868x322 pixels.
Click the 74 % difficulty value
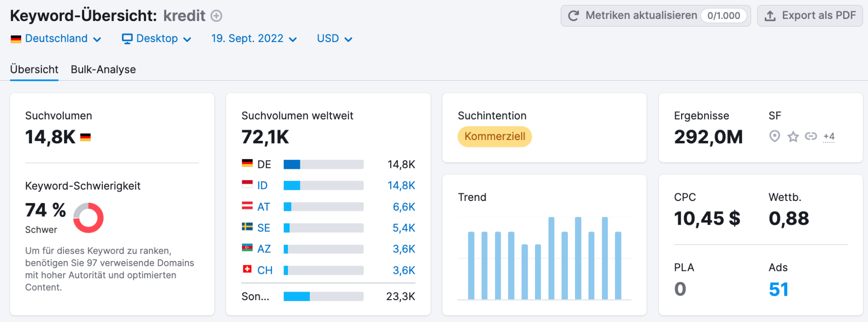46,210
